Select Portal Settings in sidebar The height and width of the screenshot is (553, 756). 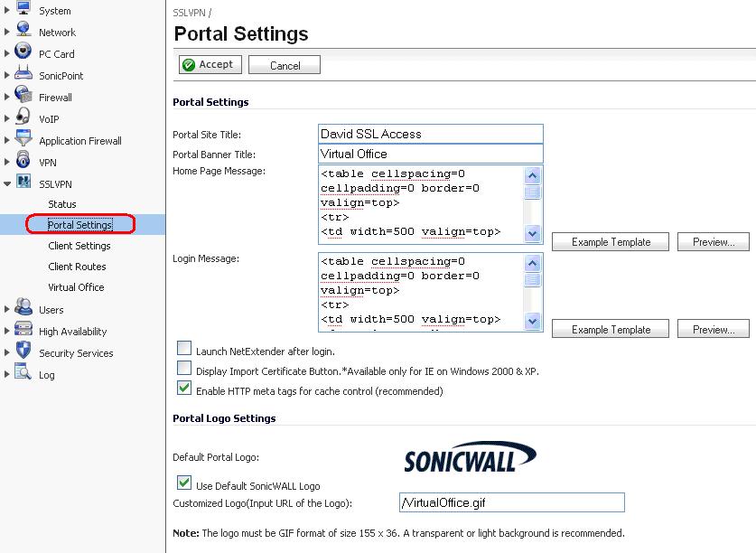pyautogui.click(x=80, y=225)
